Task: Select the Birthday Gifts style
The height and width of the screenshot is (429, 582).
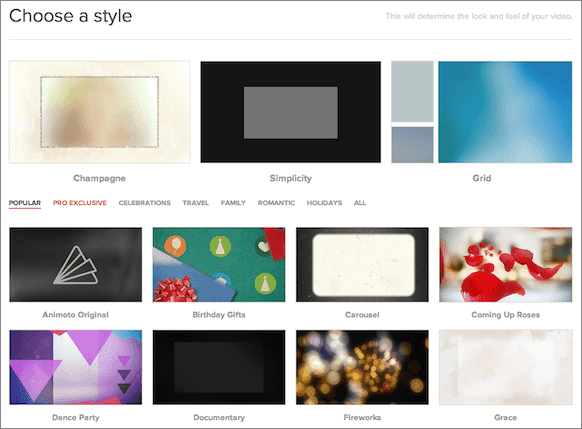Action: tap(219, 265)
